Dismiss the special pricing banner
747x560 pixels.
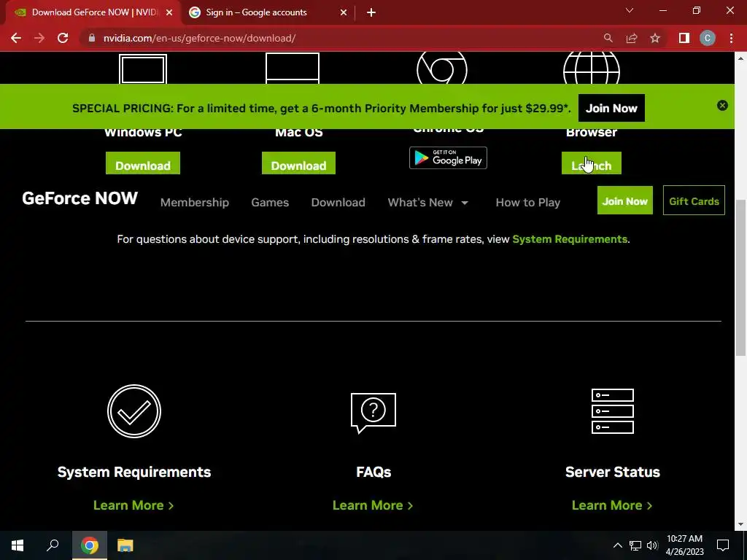pos(722,106)
